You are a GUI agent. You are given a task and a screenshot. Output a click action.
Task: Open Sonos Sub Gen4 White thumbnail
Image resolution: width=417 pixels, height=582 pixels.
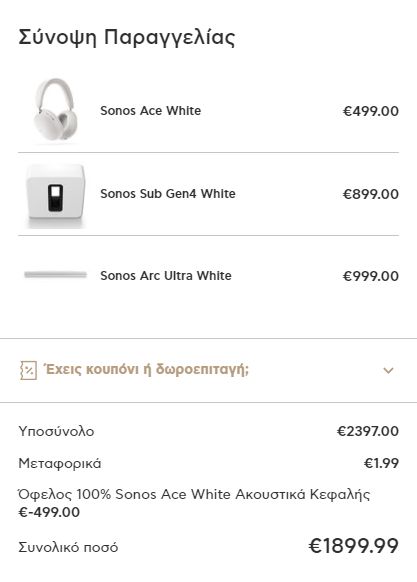tap(56, 196)
